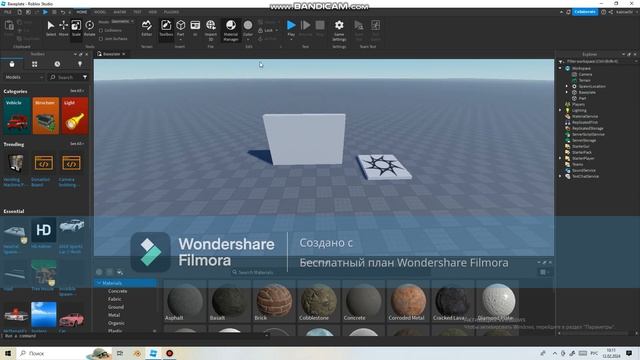Image resolution: width=640 pixels, height=360 pixels.
Task: Expand the Baseplate node in Explorer
Action: pyautogui.click(x=567, y=92)
